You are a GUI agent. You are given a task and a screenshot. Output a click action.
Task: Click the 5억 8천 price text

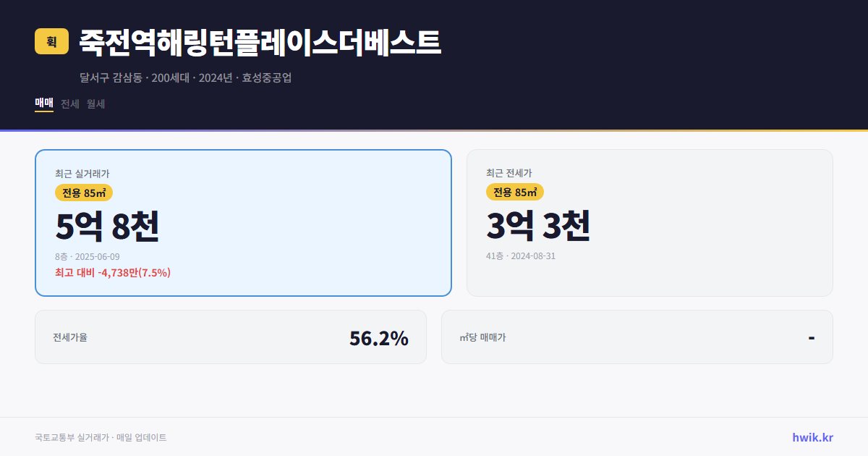click(x=108, y=227)
